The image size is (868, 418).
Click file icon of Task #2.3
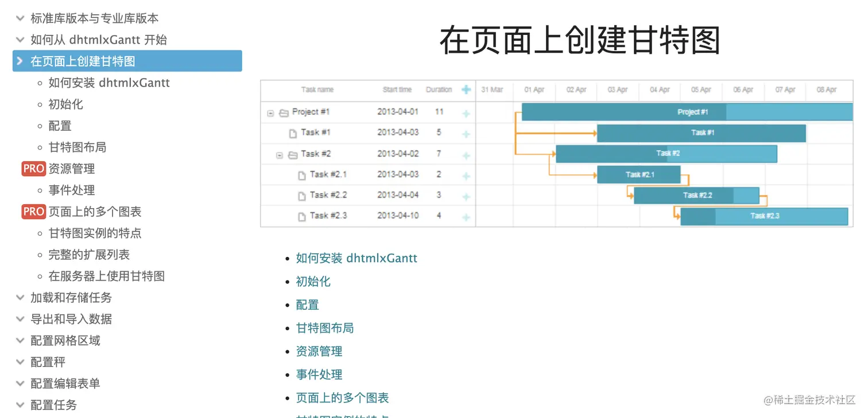tap(302, 217)
